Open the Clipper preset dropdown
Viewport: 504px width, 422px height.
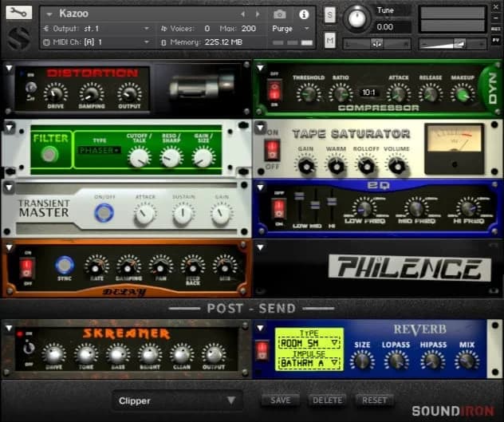click(x=176, y=400)
